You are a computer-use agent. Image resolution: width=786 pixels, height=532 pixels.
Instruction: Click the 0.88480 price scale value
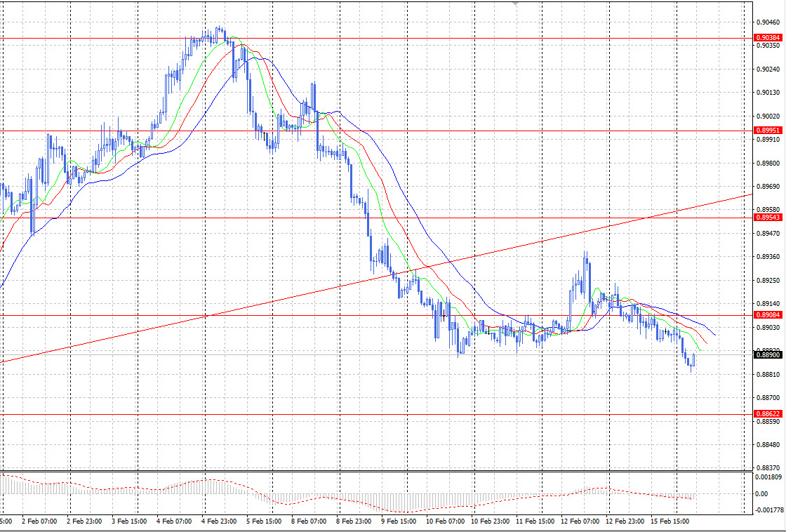pos(768,445)
